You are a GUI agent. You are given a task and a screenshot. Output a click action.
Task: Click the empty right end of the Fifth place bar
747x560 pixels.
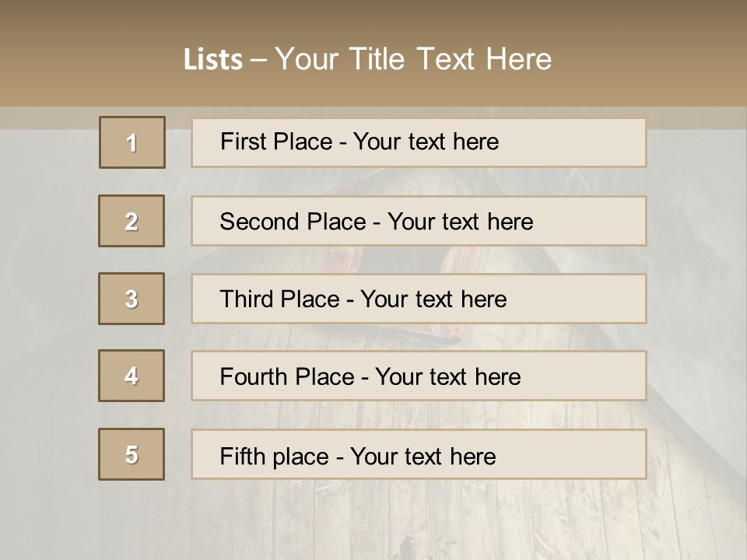[591, 454]
